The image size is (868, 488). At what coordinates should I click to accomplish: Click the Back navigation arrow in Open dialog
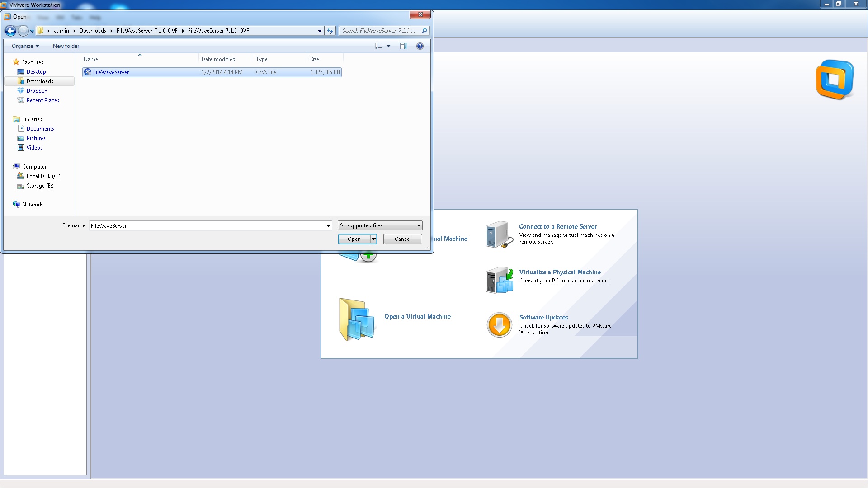tap(10, 31)
